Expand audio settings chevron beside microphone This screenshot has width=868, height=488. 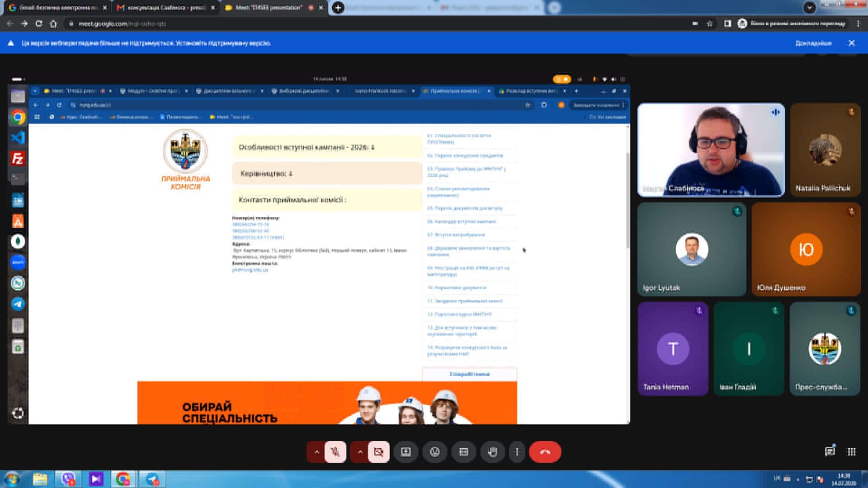(x=316, y=452)
